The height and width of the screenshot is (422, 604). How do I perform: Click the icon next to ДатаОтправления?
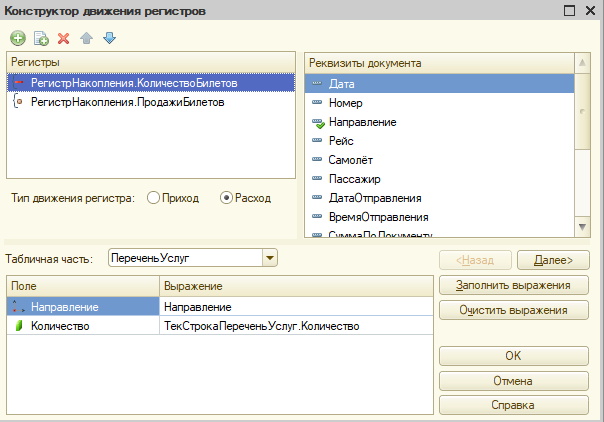(317, 197)
